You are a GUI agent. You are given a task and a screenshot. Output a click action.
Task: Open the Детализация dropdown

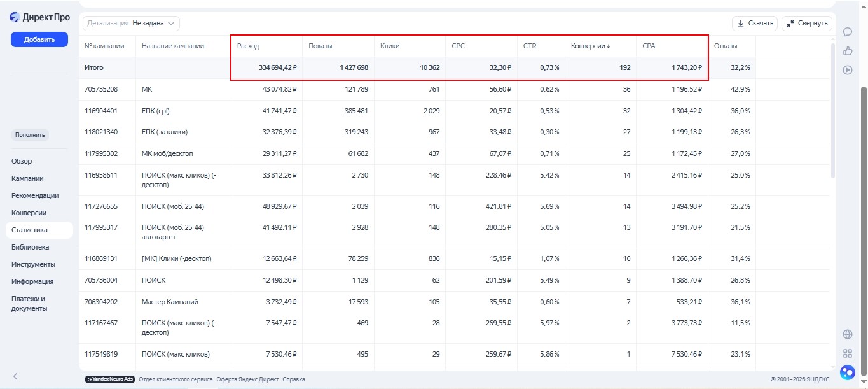click(x=131, y=24)
